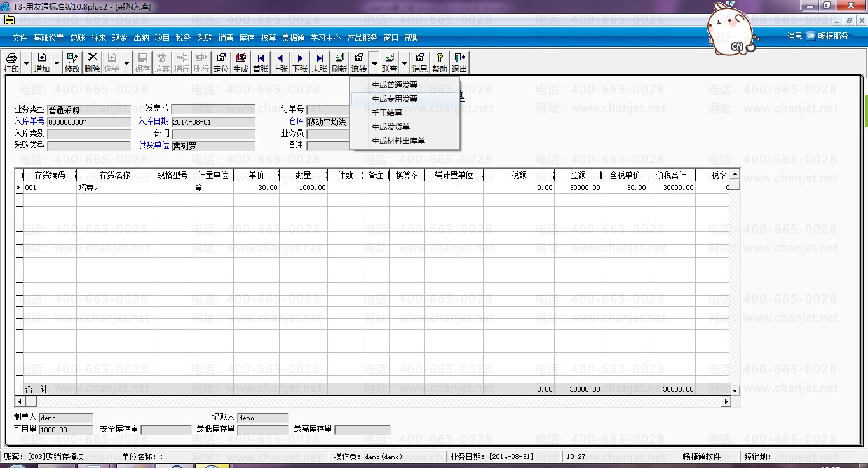Click the 存货编码 cell showing 001
868x468 pixels.
pyautogui.click(x=50, y=188)
